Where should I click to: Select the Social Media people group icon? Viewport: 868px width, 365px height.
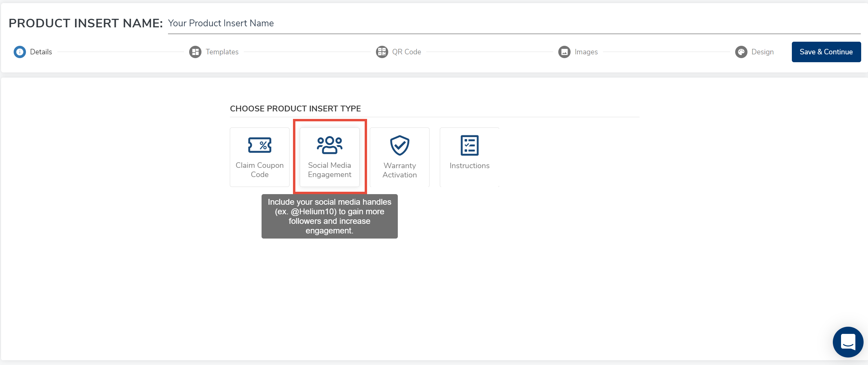tap(330, 145)
